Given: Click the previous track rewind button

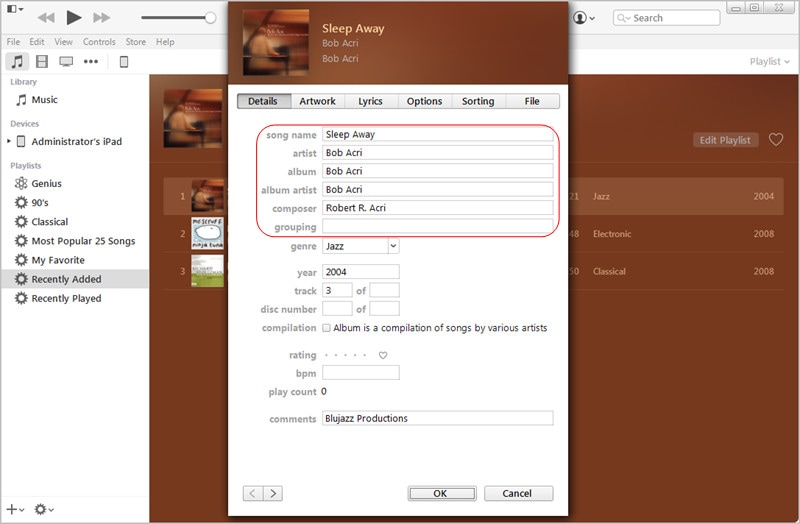Looking at the screenshot, I should [x=46, y=18].
